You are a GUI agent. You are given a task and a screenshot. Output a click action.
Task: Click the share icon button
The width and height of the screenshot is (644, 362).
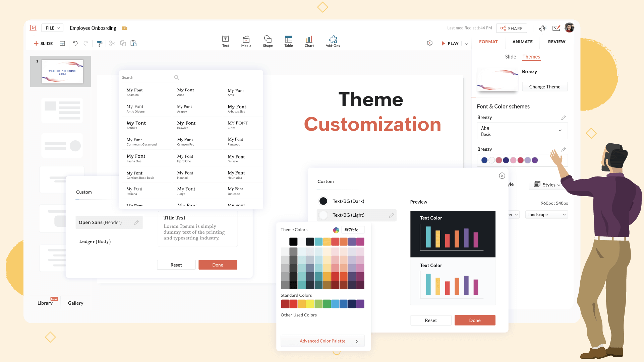512,28
